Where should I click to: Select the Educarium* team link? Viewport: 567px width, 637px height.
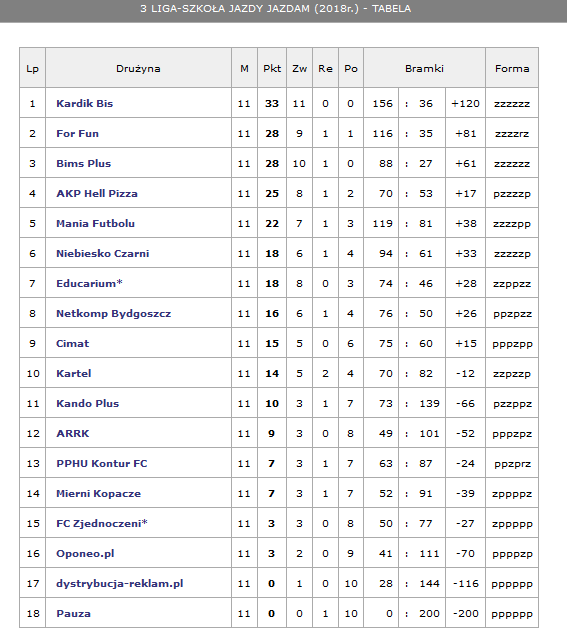[89, 284]
